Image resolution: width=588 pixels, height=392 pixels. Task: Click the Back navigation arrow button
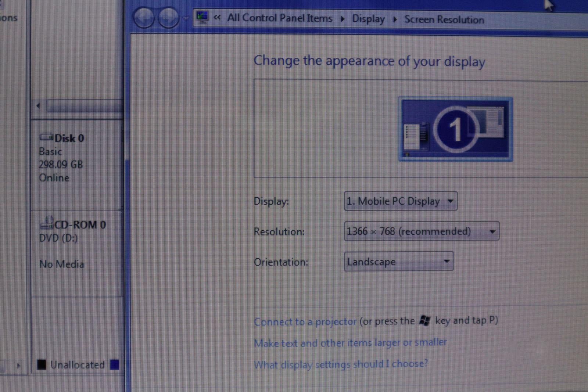pos(144,17)
